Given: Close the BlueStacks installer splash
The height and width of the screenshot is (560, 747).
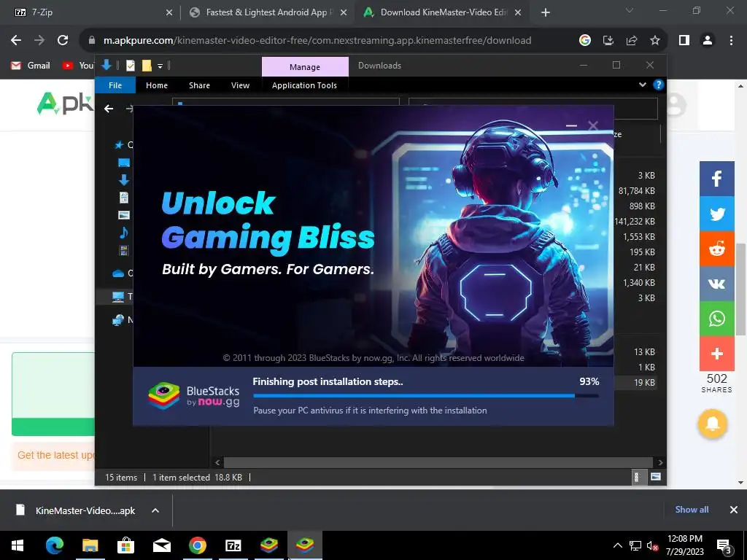Looking at the screenshot, I should point(593,125).
